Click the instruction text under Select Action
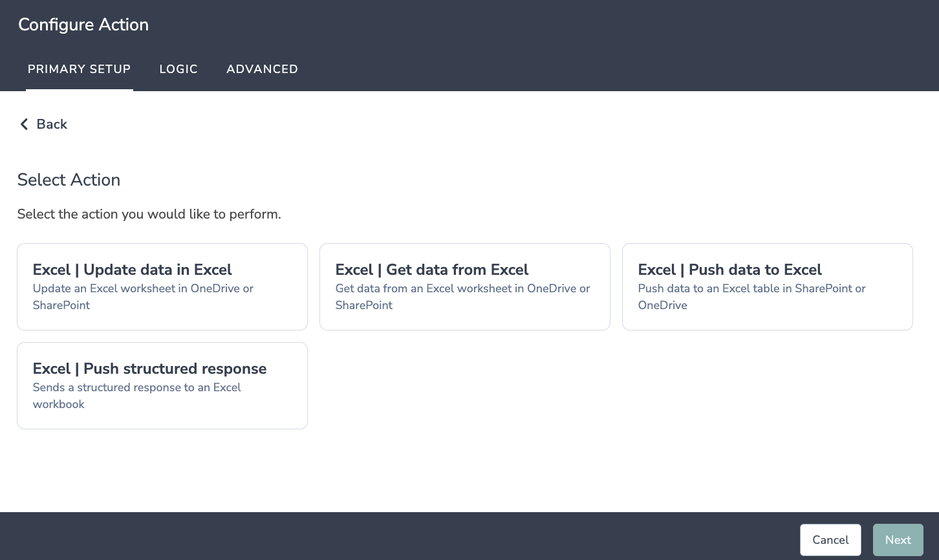This screenshot has width=939, height=560. [149, 214]
